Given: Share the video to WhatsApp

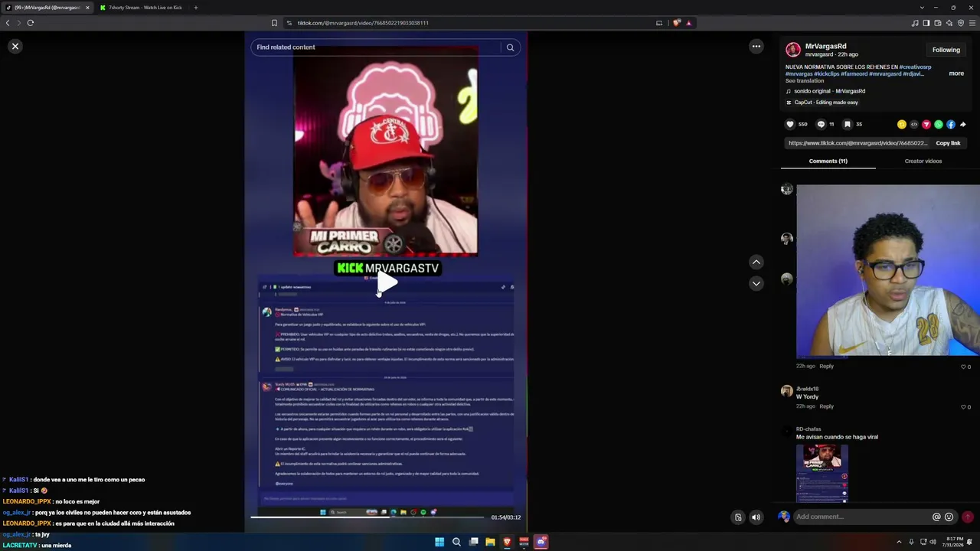Looking at the screenshot, I should coord(939,124).
